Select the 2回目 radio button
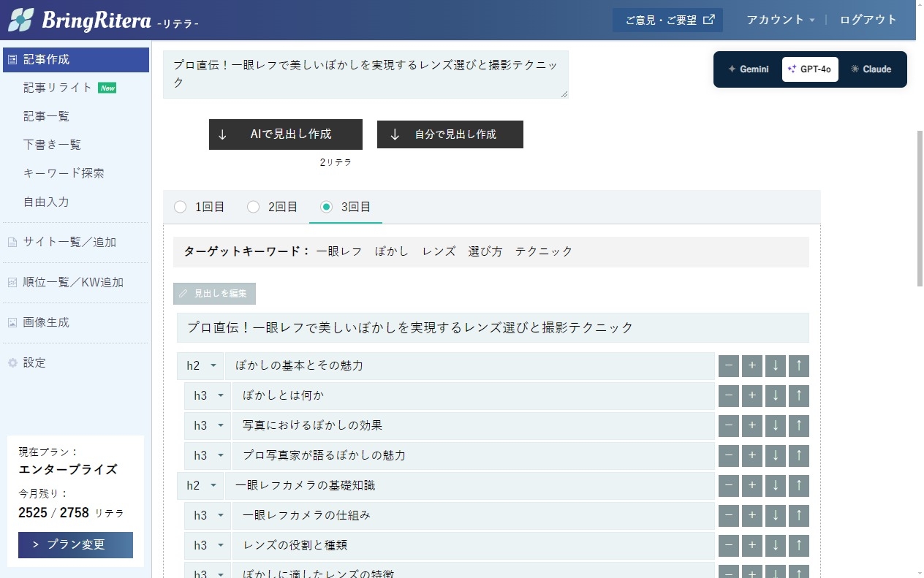The width and height of the screenshot is (924, 578). 254,208
